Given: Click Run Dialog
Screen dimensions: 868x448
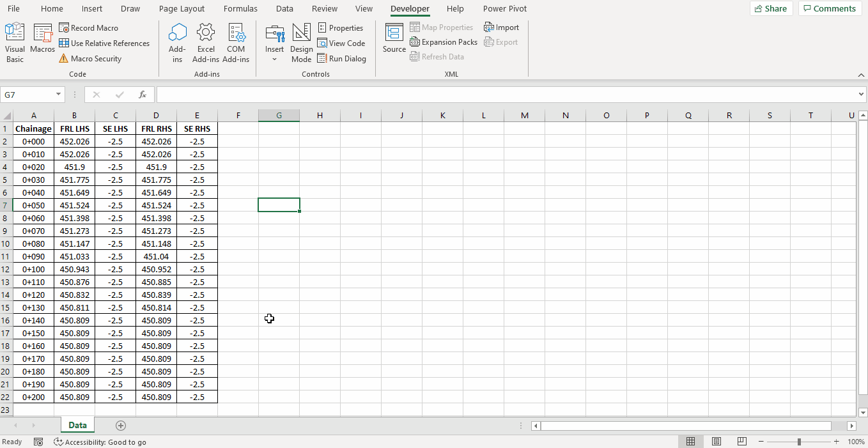Looking at the screenshot, I should (342, 59).
